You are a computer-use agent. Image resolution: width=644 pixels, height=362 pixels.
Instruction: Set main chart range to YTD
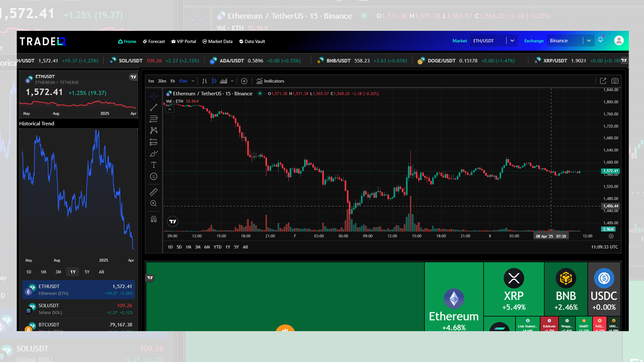coord(218,247)
